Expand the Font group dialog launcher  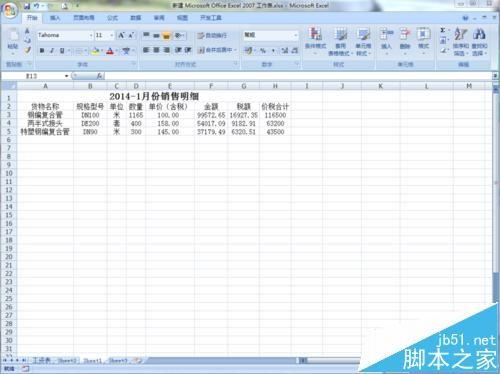coord(134,64)
